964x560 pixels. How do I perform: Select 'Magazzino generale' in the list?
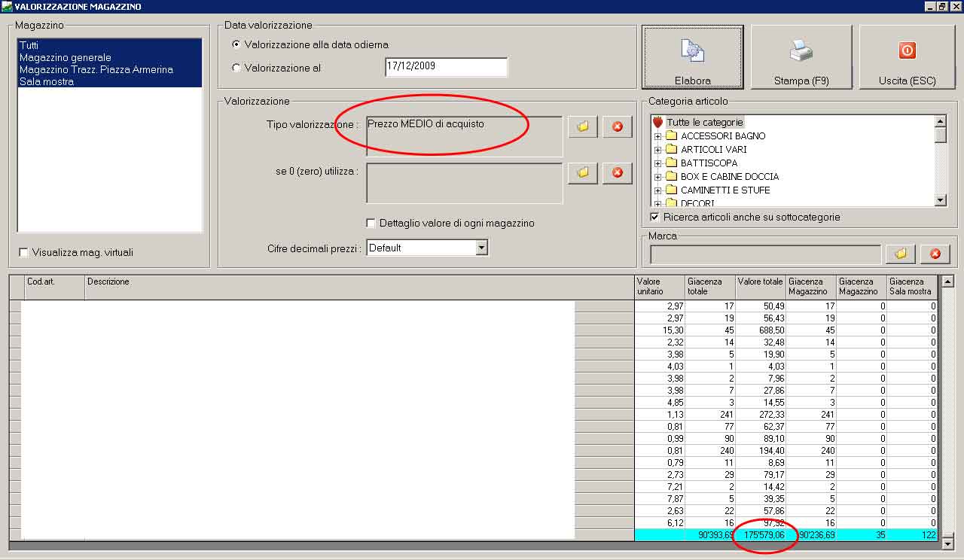click(x=110, y=58)
